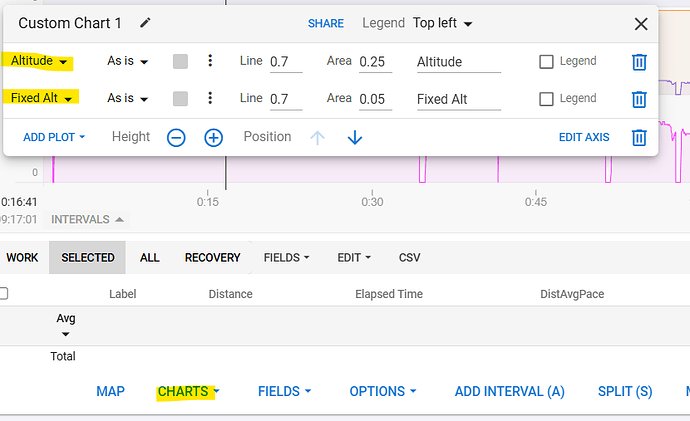
Task: Tick the select-all checkbox in intervals table header
Action: 4,294
